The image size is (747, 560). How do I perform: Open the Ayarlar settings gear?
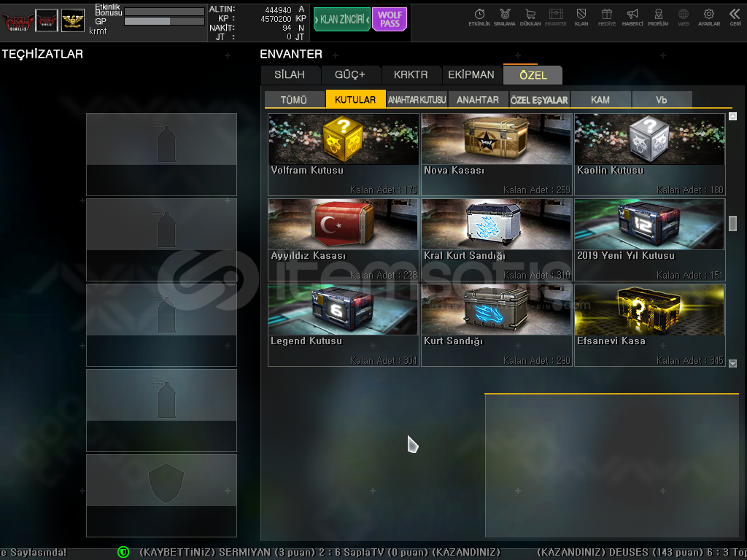click(708, 16)
